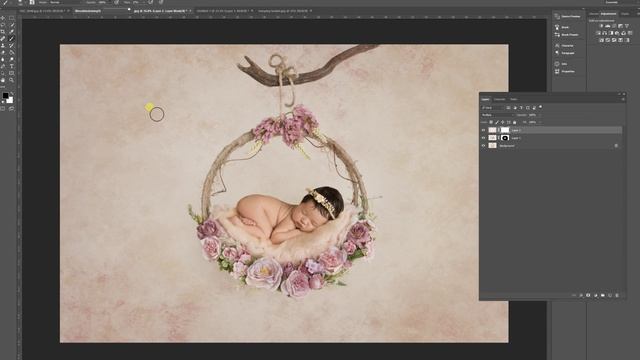Hide the middle layer with black-spot mask

click(x=483, y=138)
